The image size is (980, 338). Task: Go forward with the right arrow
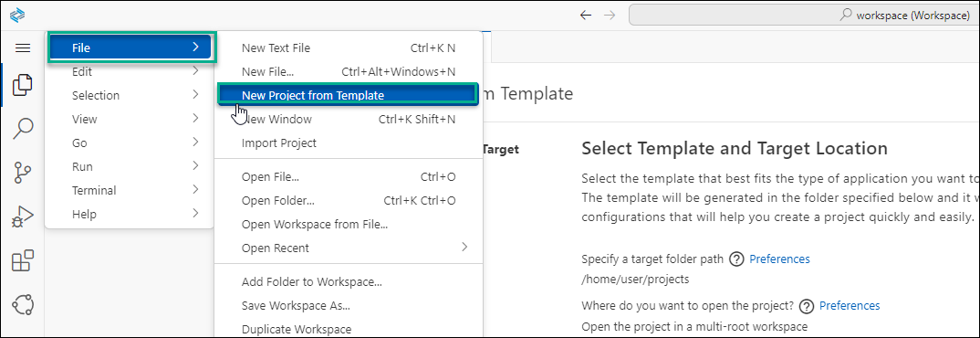(610, 15)
